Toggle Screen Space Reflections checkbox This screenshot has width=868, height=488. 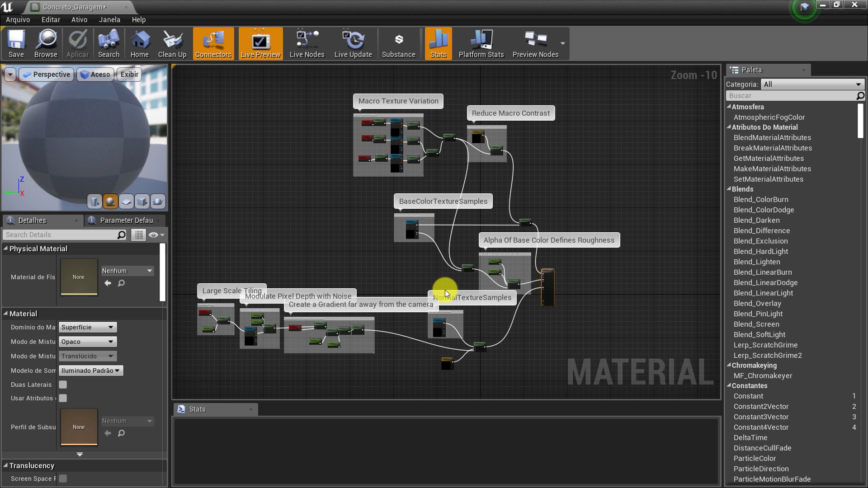coord(63,479)
